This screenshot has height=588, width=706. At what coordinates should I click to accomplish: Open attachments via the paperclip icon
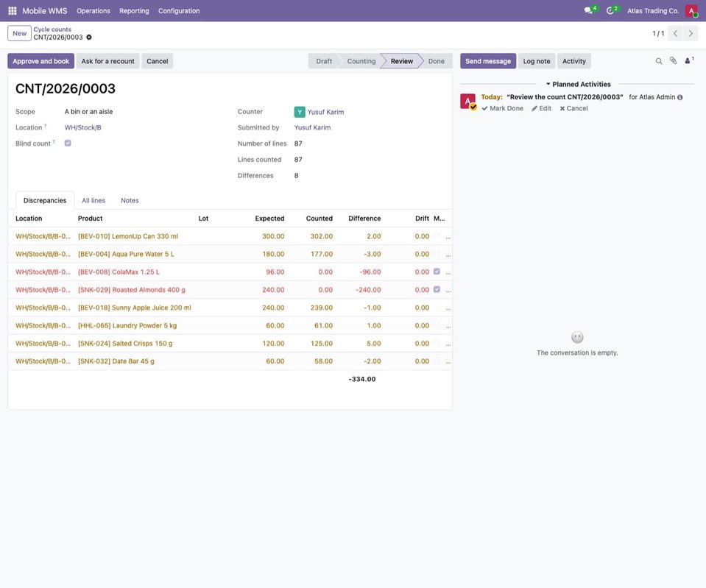click(673, 61)
